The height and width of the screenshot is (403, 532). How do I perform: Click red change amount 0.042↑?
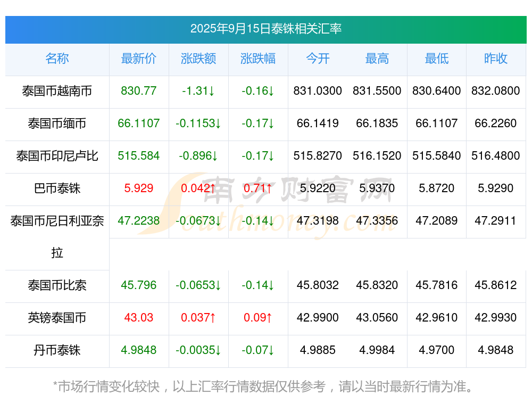pyautogui.click(x=198, y=188)
